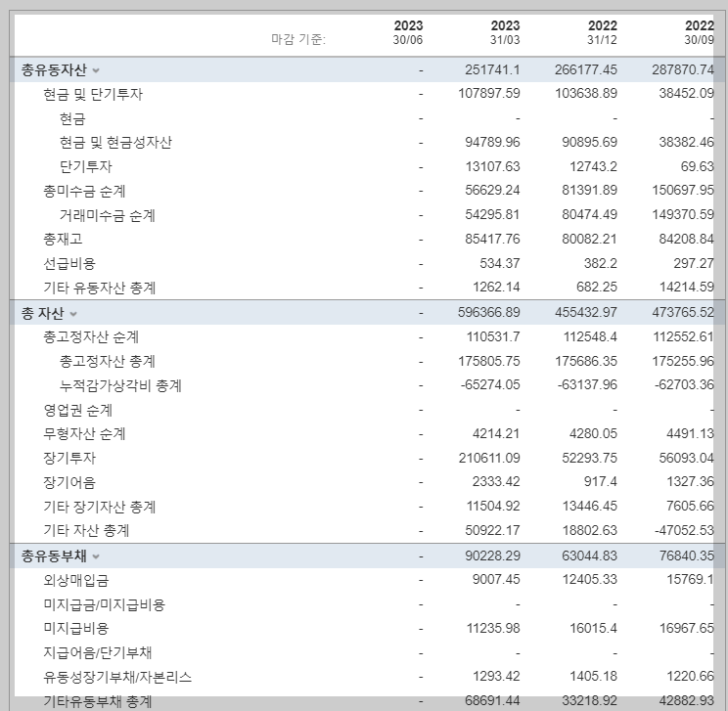Click the 596366.89 total assets value

click(x=489, y=312)
